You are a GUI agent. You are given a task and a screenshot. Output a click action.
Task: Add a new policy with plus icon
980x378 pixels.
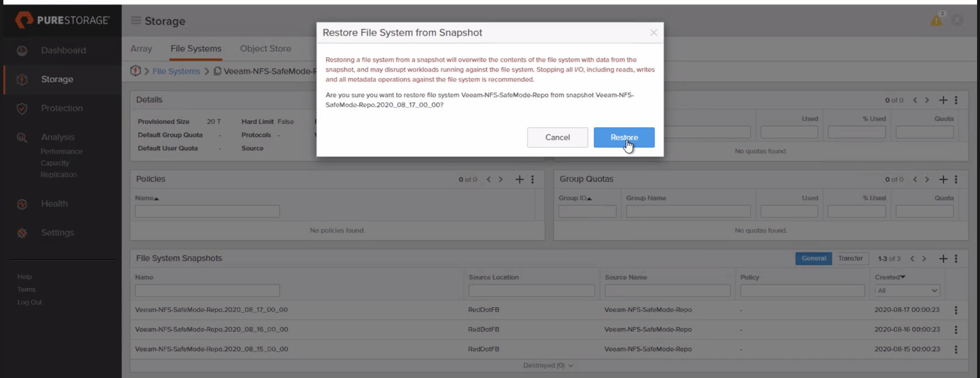point(519,179)
